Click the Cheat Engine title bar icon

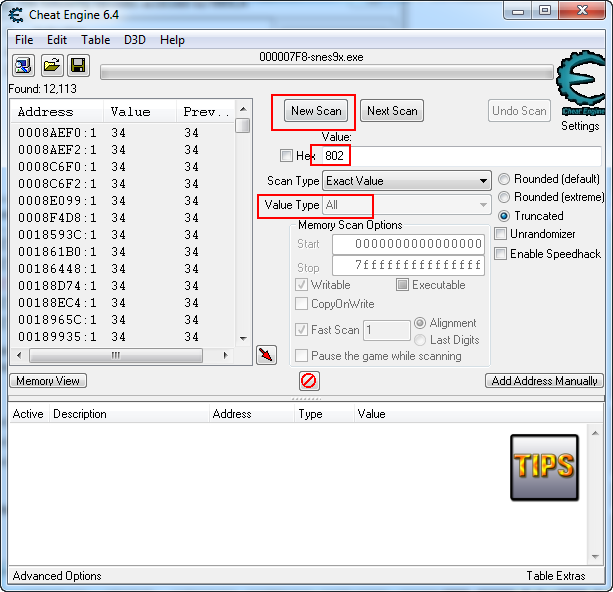tap(16, 15)
